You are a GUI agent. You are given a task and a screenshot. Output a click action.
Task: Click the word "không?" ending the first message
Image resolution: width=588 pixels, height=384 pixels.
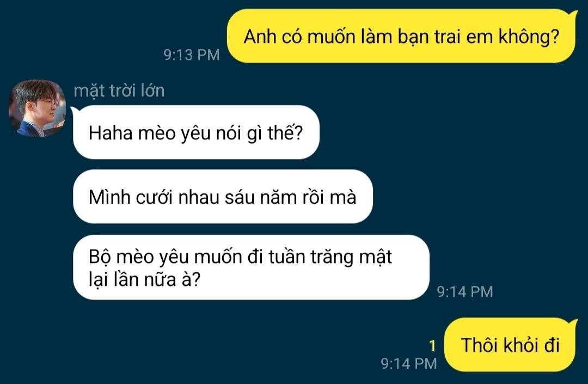point(529,36)
